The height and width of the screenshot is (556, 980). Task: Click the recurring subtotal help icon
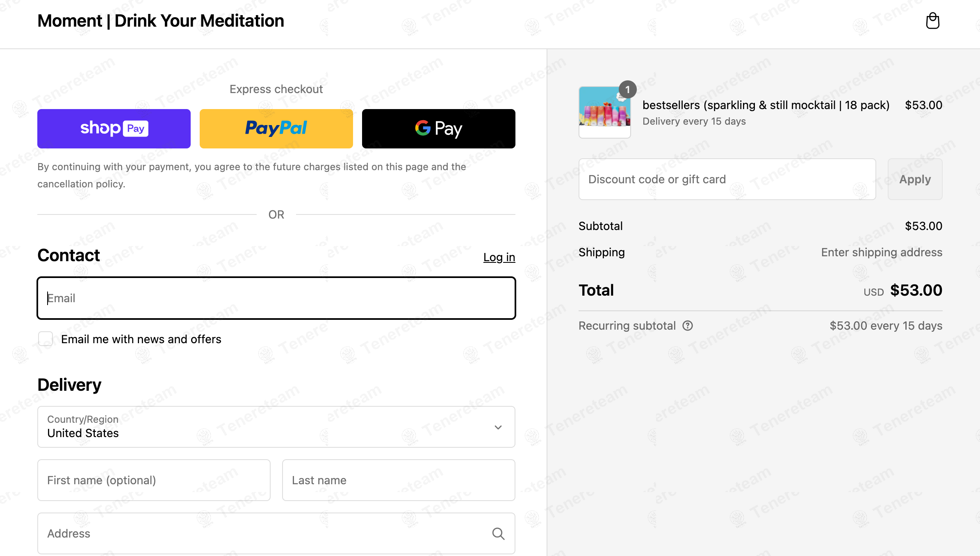click(x=688, y=326)
